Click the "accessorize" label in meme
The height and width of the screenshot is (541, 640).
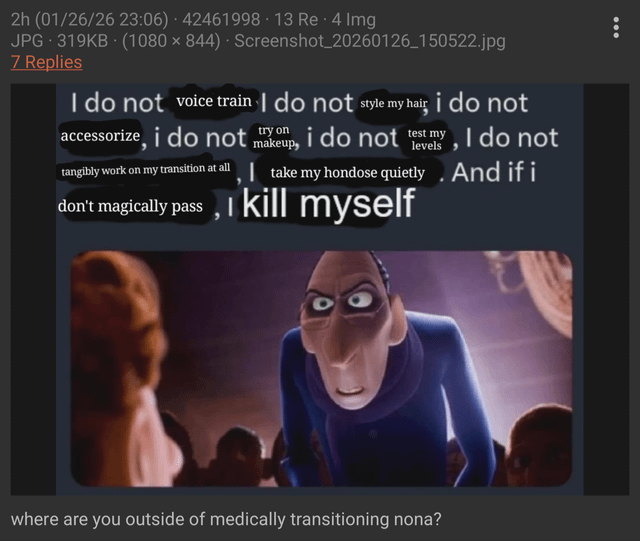click(100, 136)
